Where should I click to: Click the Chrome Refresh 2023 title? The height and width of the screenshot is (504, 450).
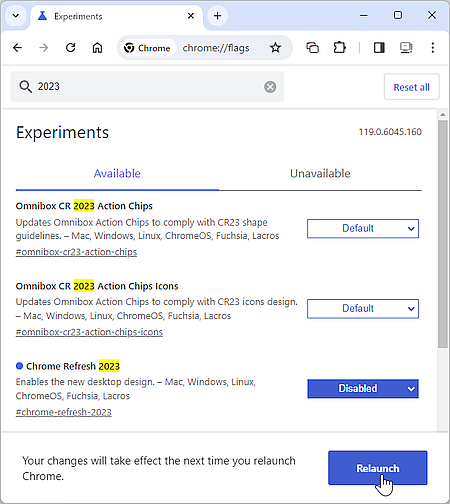point(73,366)
